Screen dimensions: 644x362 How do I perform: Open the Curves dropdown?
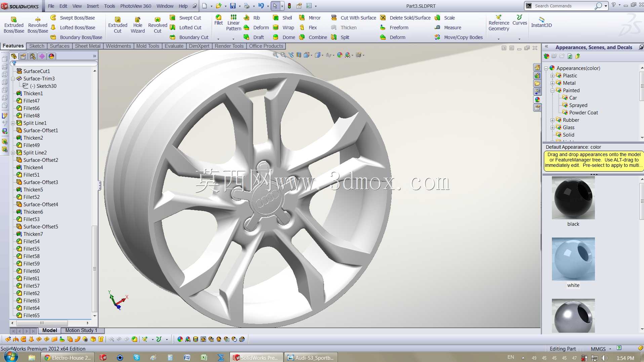point(520,39)
